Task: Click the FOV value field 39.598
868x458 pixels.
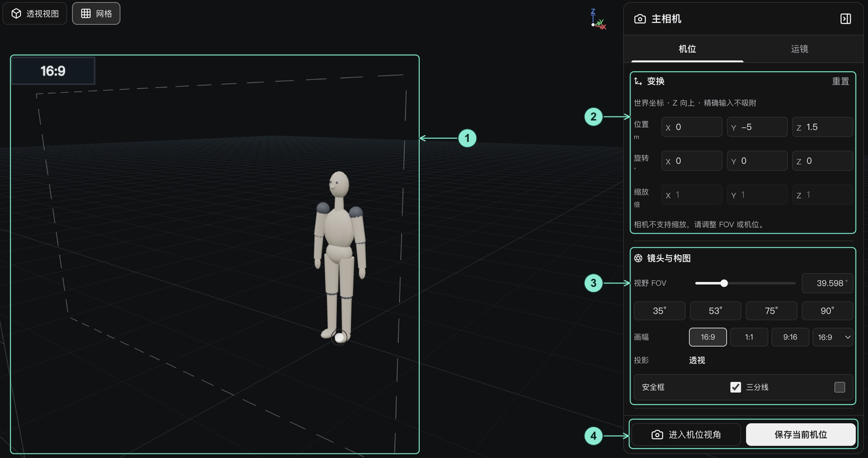Action: 828,283
